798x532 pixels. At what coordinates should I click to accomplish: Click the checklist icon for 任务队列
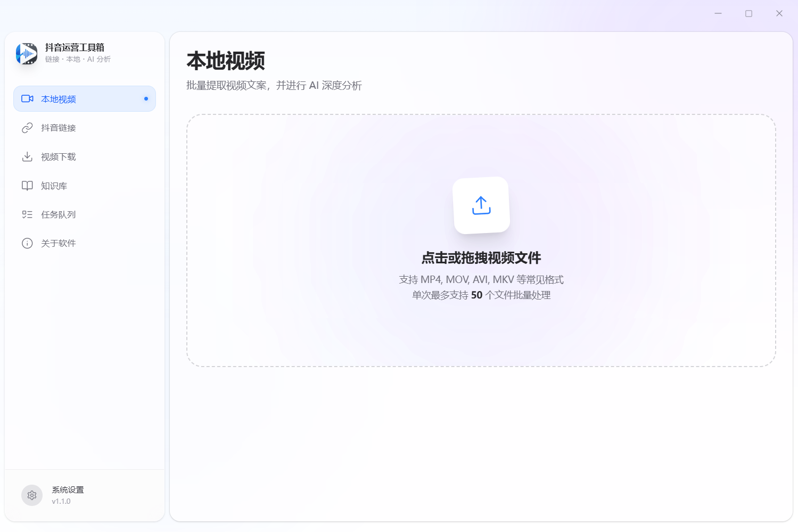coord(27,214)
